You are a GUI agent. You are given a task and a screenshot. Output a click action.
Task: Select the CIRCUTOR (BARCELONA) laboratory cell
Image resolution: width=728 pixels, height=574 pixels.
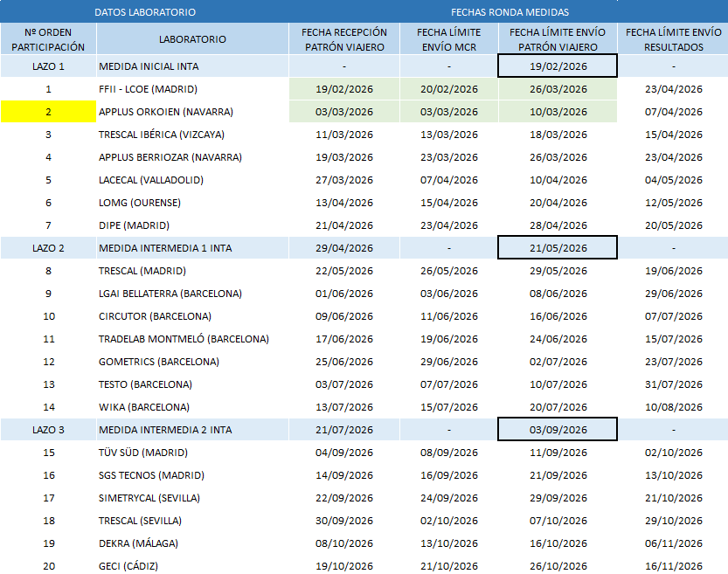[x=192, y=316]
